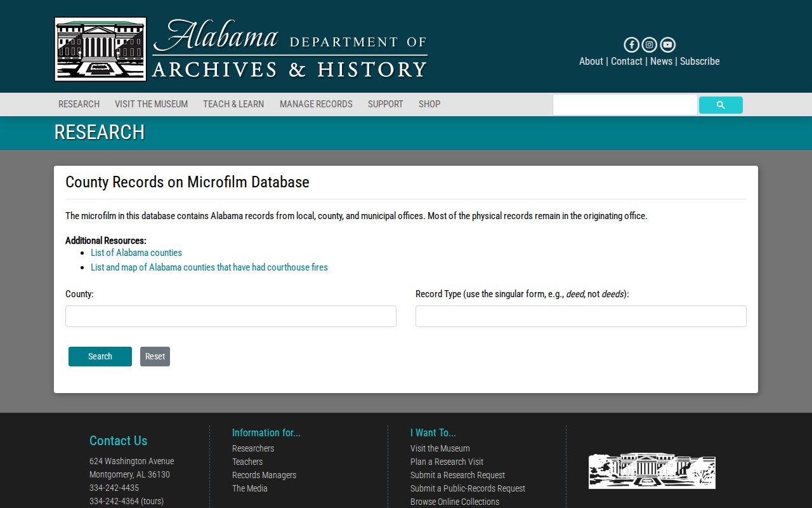The width and height of the screenshot is (812, 508).
Task: Open the Records Managers footer link
Action: pos(264,475)
